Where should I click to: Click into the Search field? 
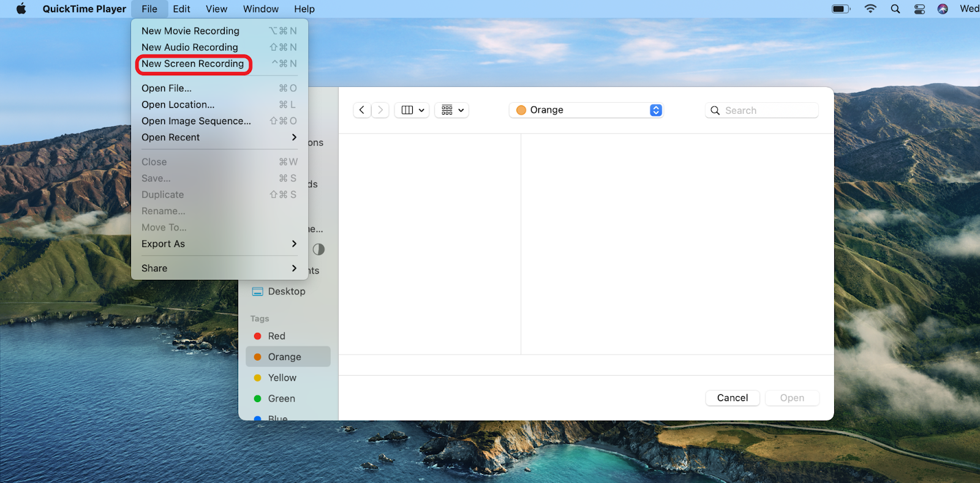[x=762, y=110]
